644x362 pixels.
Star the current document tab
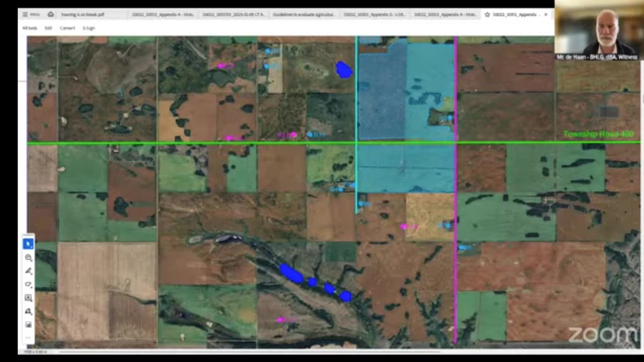click(x=487, y=15)
